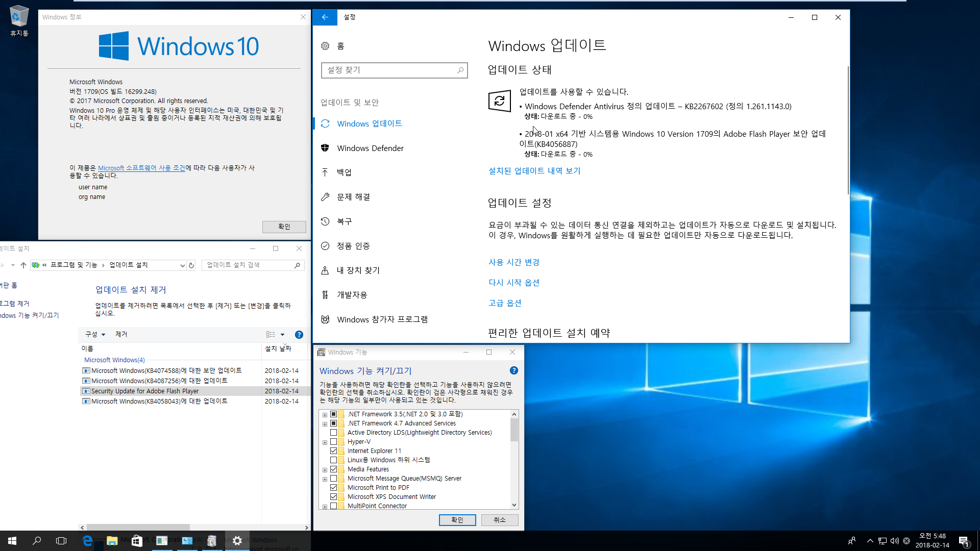Toggle .NET Framework 3.5 checkbox

coord(333,414)
